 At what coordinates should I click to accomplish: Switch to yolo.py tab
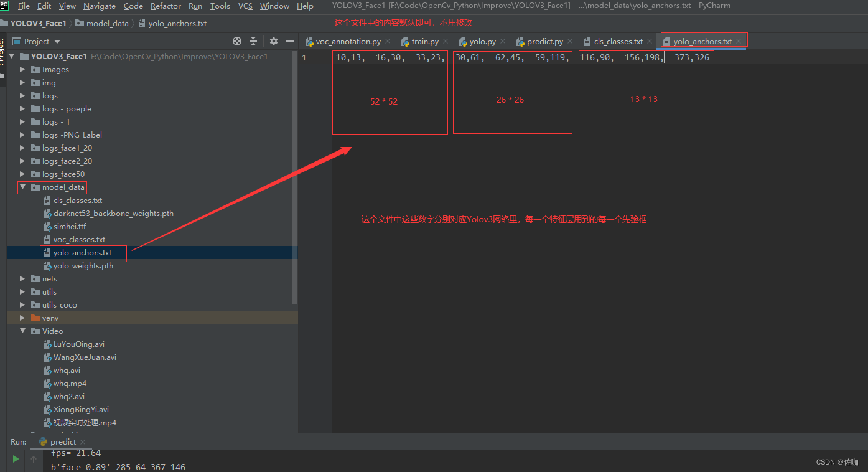pyautogui.click(x=483, y=42)
